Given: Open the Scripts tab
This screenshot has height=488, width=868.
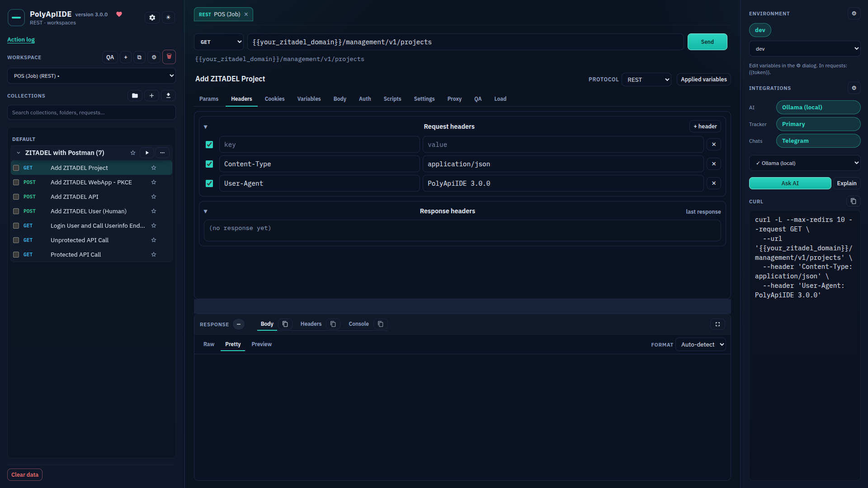Looking at the screenshot, I should (392, 99).
